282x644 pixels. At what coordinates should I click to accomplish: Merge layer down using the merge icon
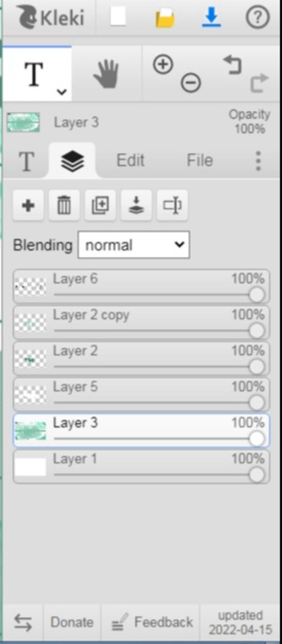click(x=136, y=205)
